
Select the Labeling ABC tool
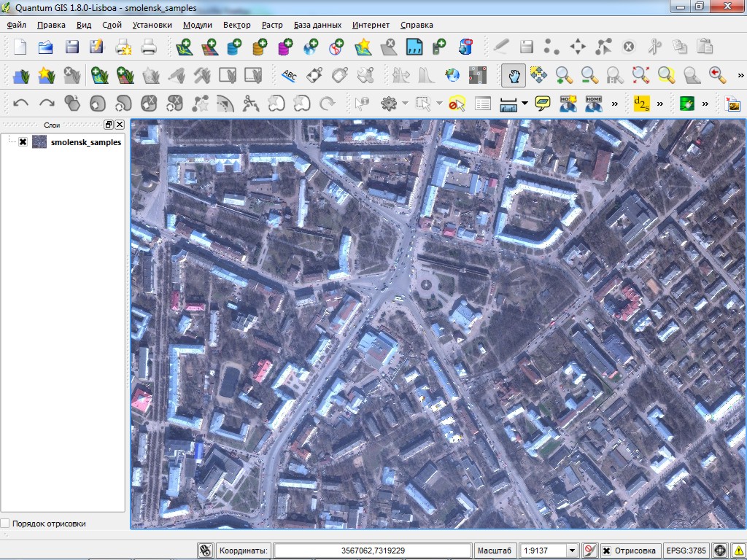[x=289, y=75]
